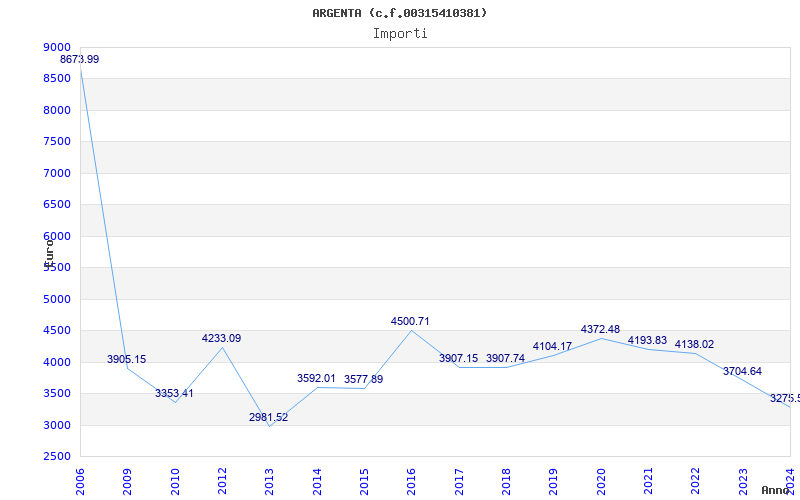This screenshot has height=500, width=800.
Task: Click the 8000 y-axis label
Action: (57, 110)
